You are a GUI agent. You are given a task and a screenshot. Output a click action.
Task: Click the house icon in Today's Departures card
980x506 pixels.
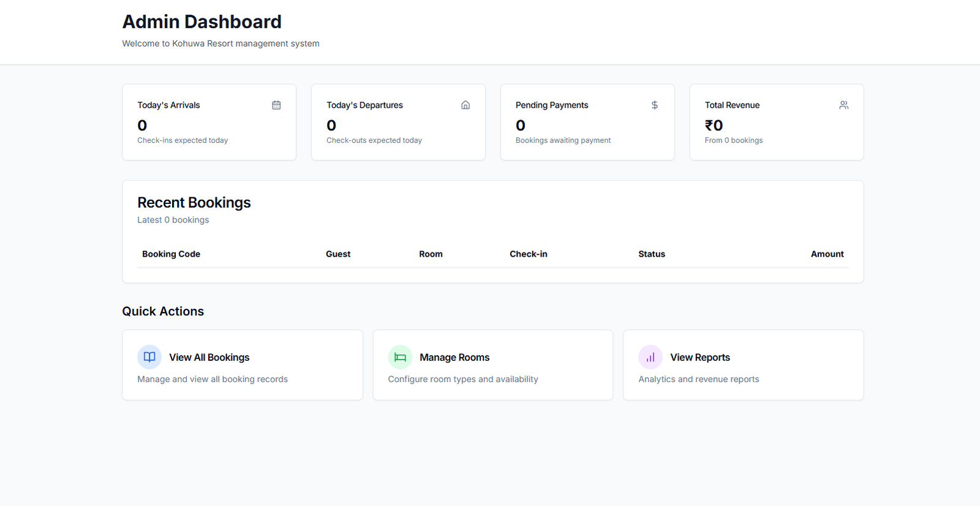pyautogui.click(x=466, y=105)
